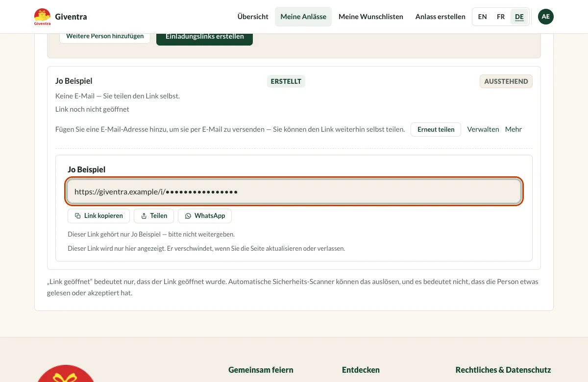
Task: Expand the Mehr options
Action: 514,129
